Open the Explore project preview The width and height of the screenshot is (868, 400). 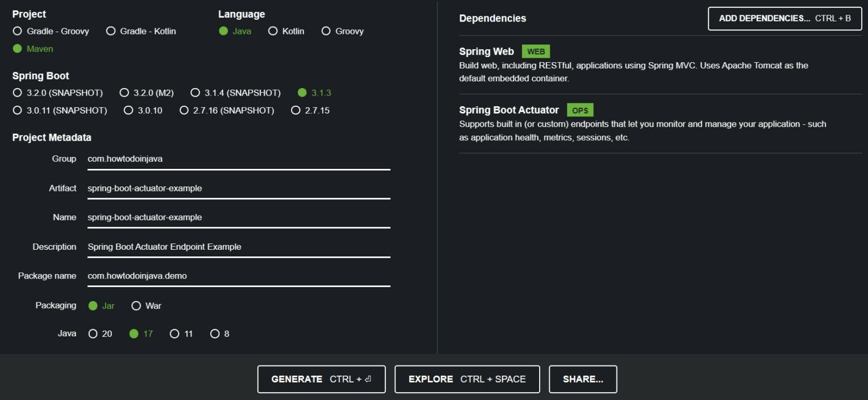coord(467,379)
